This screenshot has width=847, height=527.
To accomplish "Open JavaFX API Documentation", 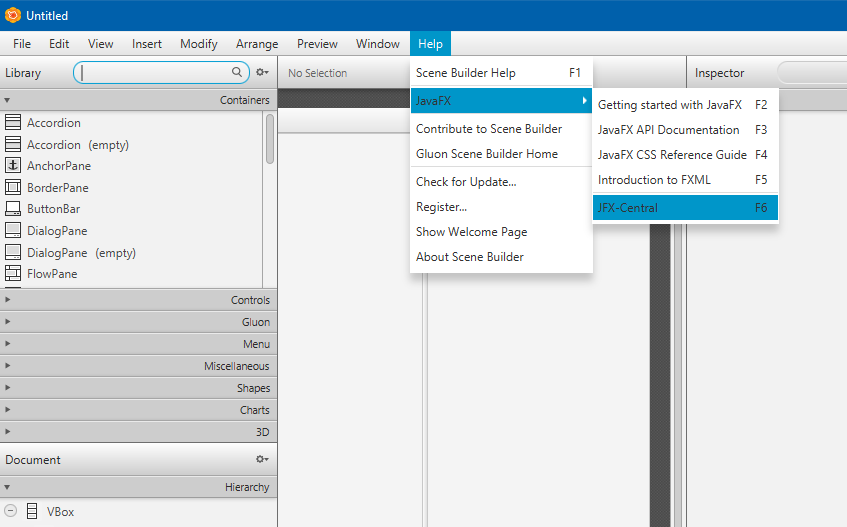I will tap(685, 130).
